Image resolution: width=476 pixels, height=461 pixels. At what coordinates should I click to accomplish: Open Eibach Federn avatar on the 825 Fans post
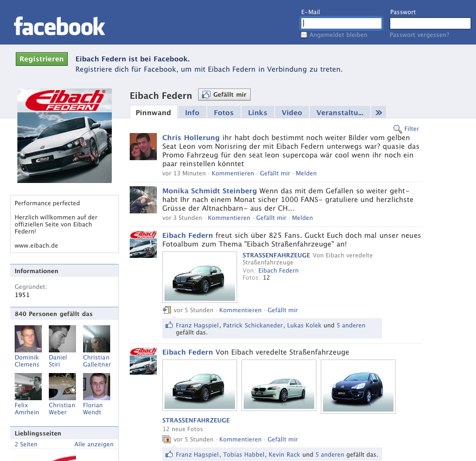click(x=143, y=244)
